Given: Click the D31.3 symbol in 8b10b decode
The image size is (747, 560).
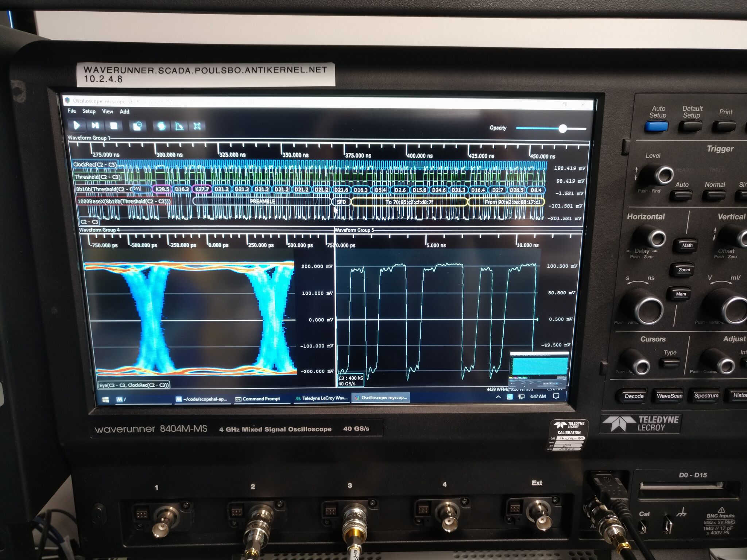Looking at the screenshot, I should coord(458,190).
